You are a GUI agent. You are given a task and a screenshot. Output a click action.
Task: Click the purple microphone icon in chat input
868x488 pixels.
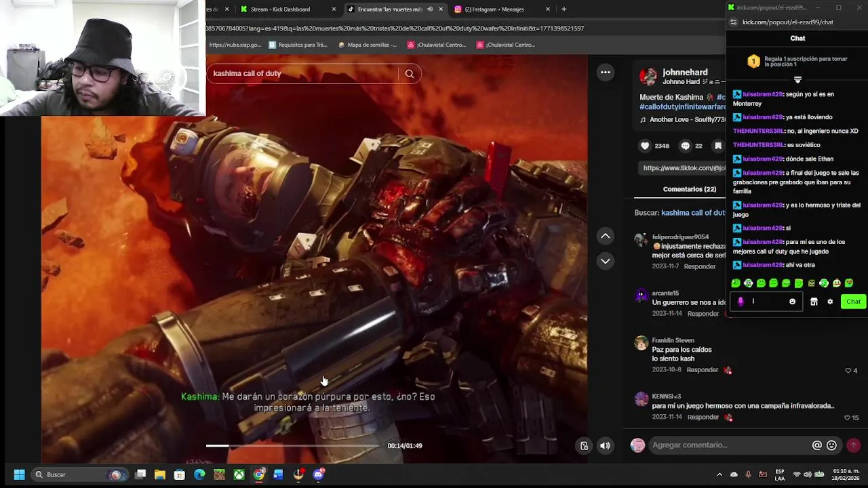tap(741, 302)
